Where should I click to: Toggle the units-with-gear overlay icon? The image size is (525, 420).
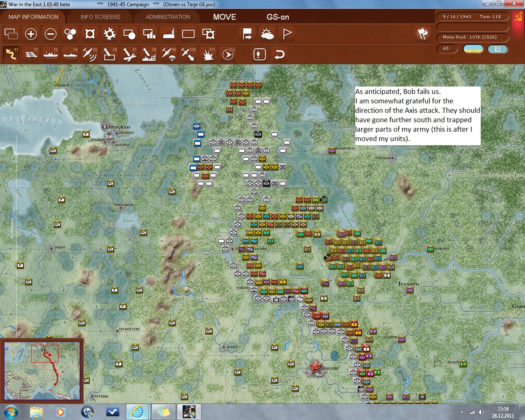pos(208,34)
